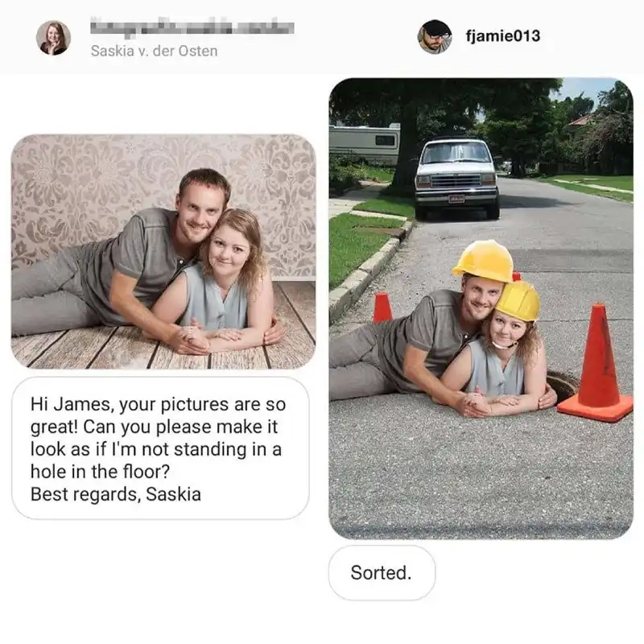Click the fjamie013 username

click(503, 35)
